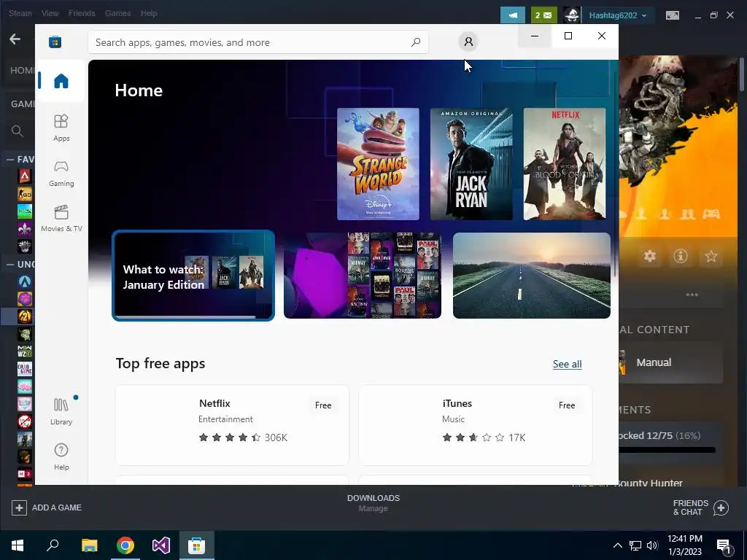This screenshot has width=747, height=560.
Task: Click the search magnifier in Store search box
Action: pyautogui.click(x=415, y=42)
